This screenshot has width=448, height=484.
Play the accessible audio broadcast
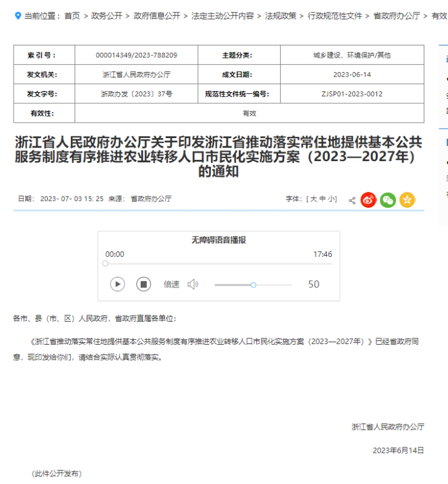pos(118,284)
